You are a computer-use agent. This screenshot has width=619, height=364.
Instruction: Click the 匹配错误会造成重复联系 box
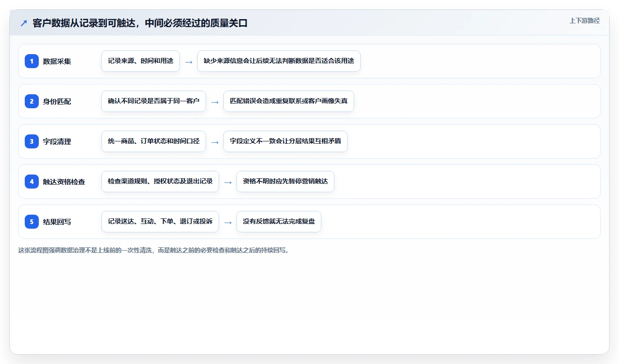289,101
